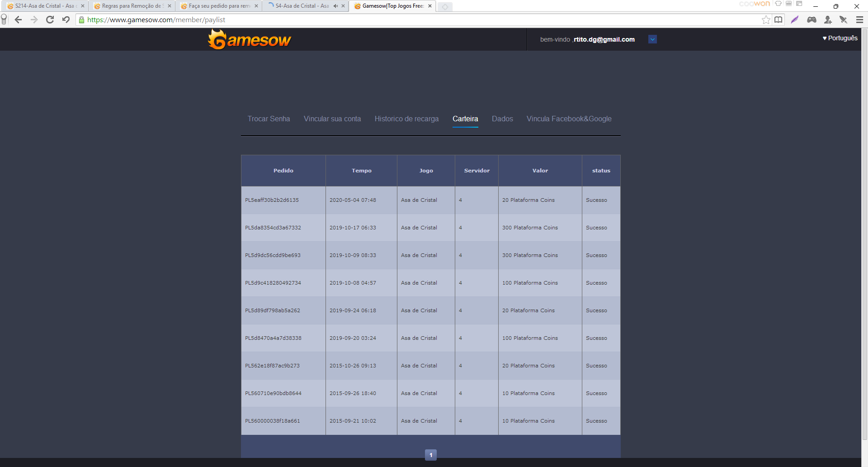Click Asa de Cristal in 2019-09-24 row

pyautogui.click(x=419, y=310)
